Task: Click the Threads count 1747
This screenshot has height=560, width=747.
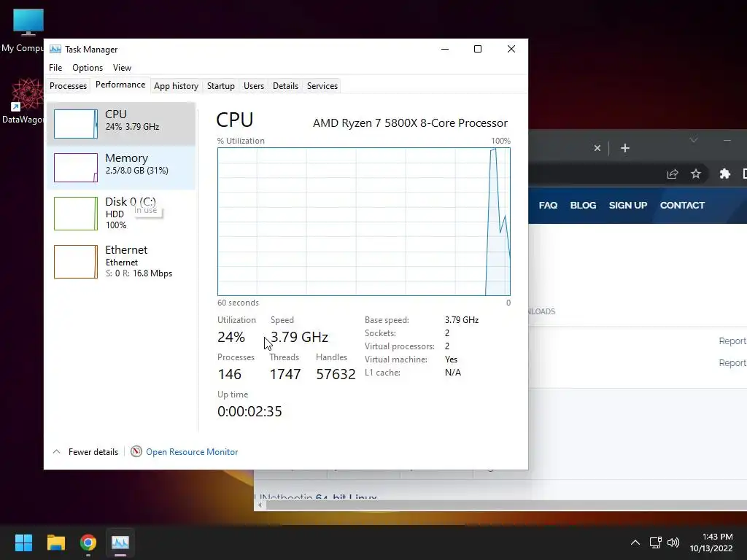Action: 285,374
